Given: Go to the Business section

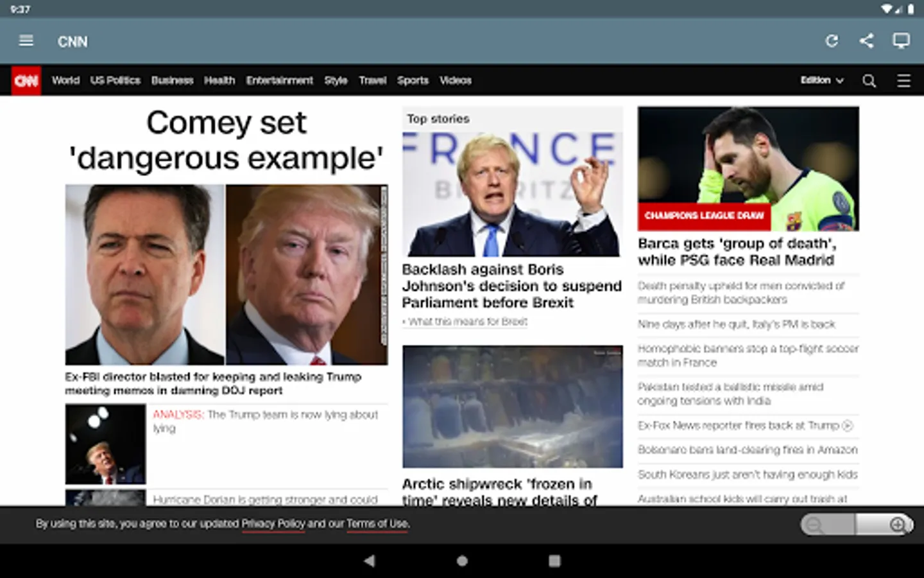Looking at the screenshot, I should point(172,80).
